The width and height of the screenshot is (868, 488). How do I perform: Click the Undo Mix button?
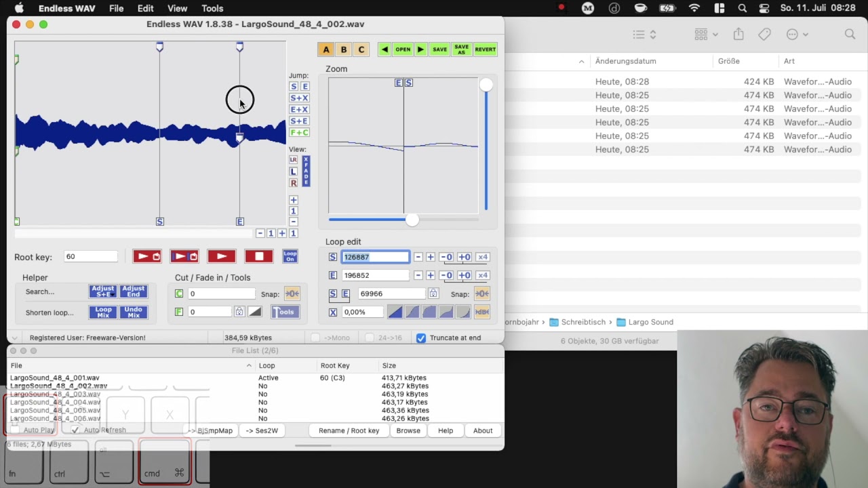(134, 312)
